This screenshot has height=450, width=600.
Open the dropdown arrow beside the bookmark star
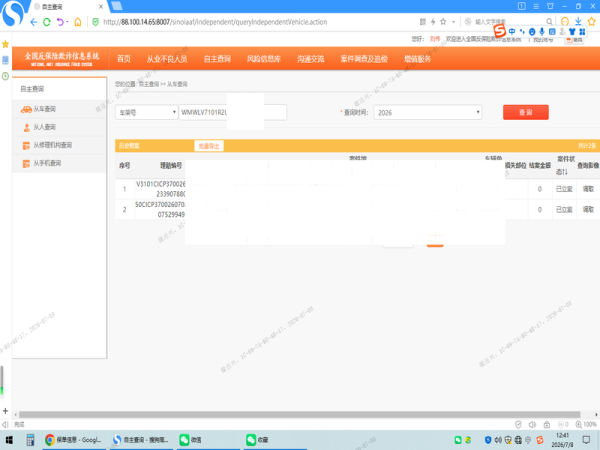click(x=453, y=22)
